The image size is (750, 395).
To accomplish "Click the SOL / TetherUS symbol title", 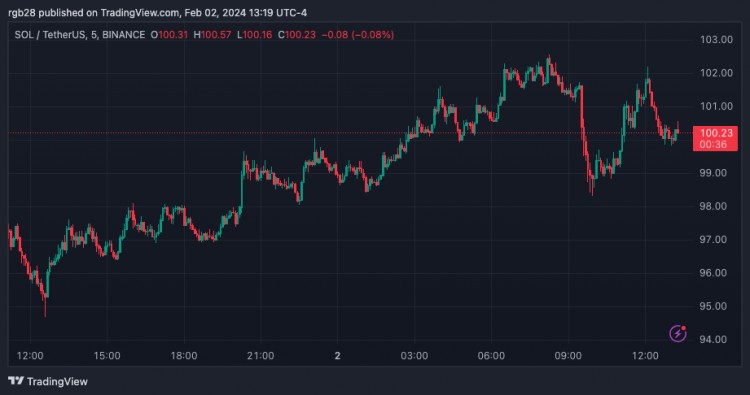I will [x=48, y=35].
